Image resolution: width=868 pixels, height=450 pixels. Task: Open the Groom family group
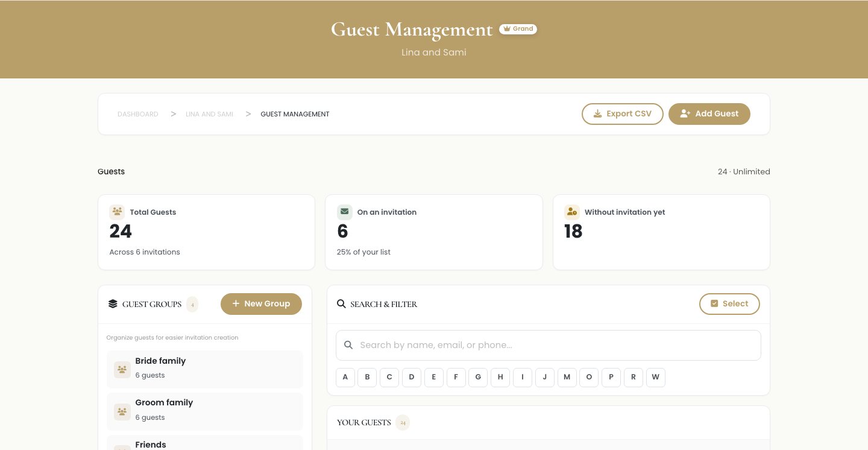point(205,412)
